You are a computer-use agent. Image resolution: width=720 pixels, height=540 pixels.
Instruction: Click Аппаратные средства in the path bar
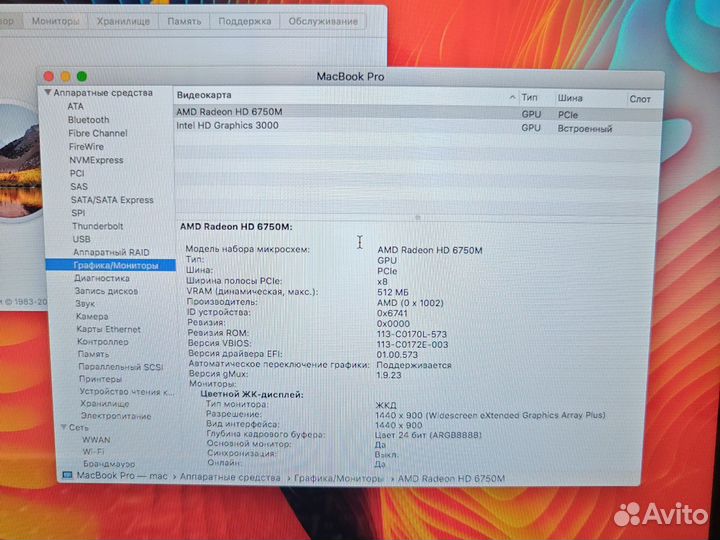(230, 477)
